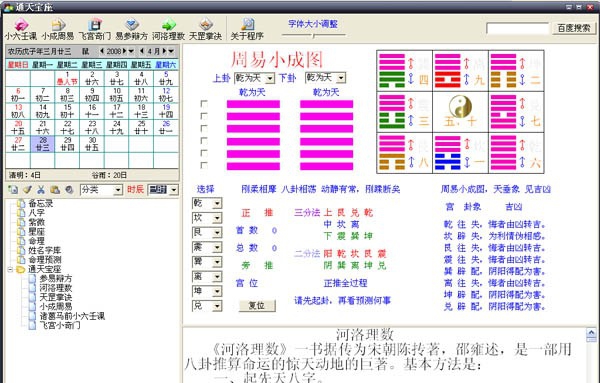Click the 复位 reset button

[257, 306]
